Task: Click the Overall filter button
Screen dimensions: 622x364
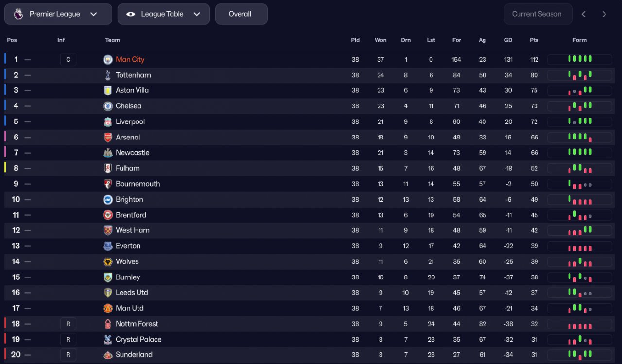Action: click(x=241, y=14)
